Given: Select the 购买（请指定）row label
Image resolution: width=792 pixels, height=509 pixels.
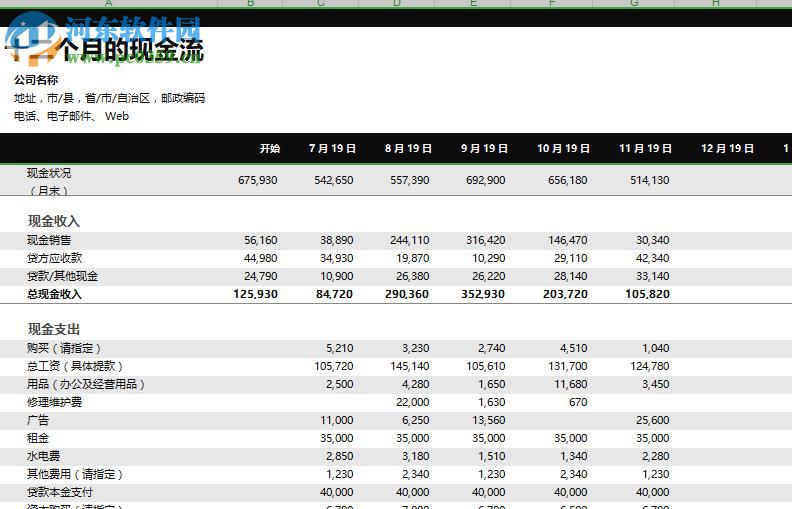Looking at the screenshot, I should pyautogui.click(x=64, y=348).
